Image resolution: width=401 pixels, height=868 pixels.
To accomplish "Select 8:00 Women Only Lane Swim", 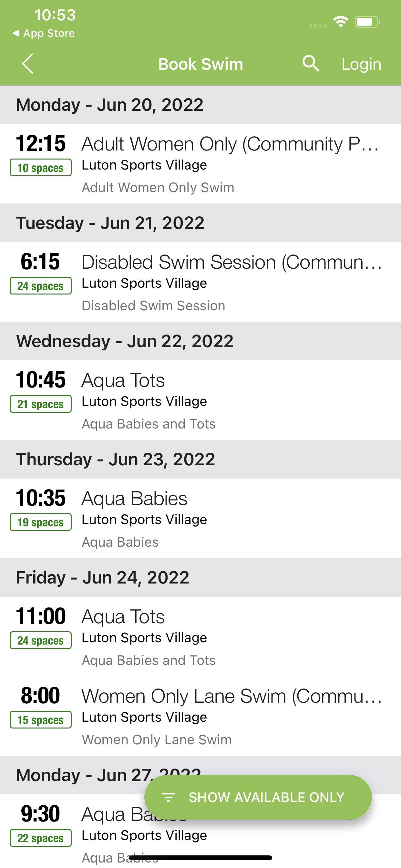I will click(x=200, y=716).
